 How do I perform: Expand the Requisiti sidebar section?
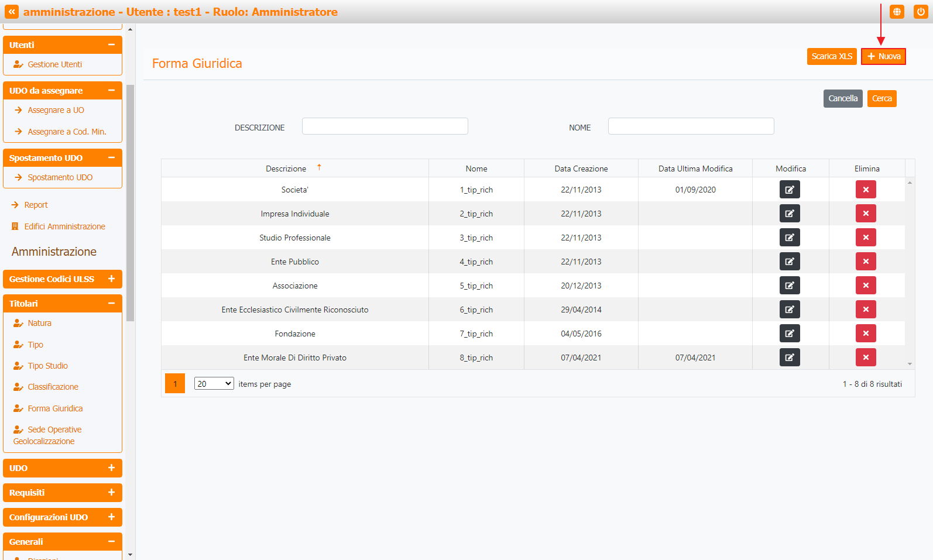pyautogui.click(x=111, y=493)
